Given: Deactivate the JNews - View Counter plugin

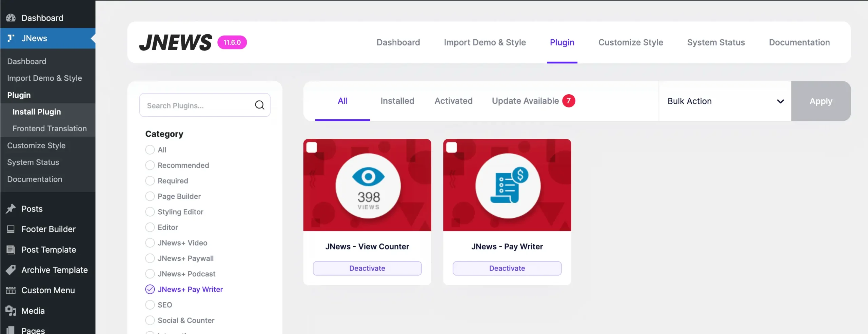Looking at the screenshot, I should pos(367,268).
